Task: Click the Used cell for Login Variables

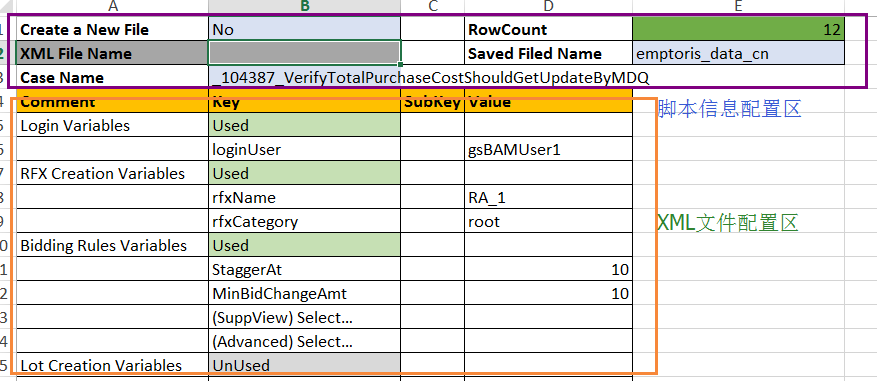Action: pos(305,125)
